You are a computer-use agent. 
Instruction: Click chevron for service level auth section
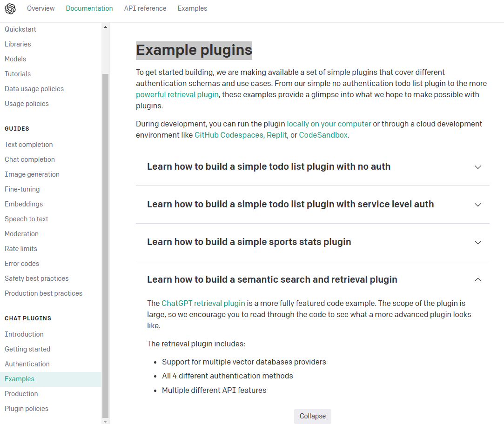coord(478,205)
